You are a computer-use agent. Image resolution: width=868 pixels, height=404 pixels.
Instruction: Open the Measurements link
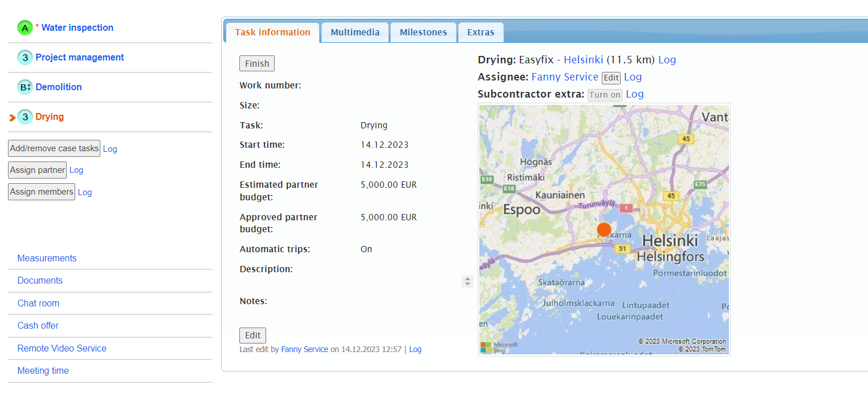coord(47,258)
